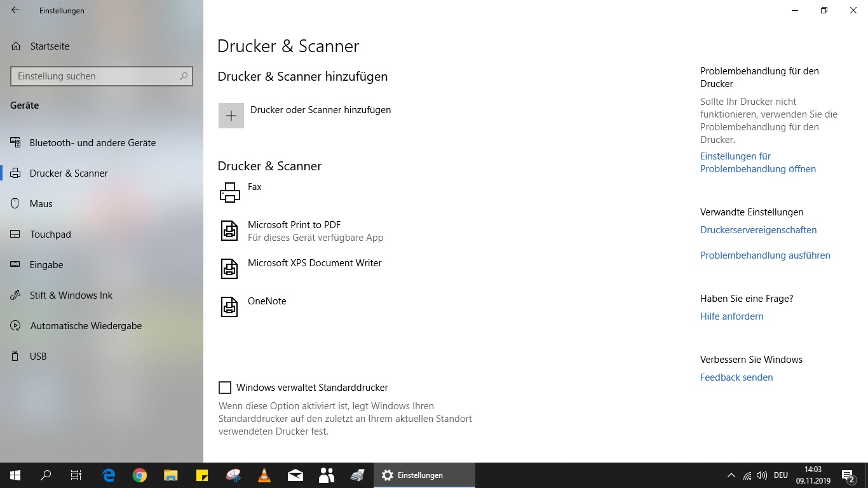868x488 pixels.
Task: Open the notification center icon
Action: (848, 475)
